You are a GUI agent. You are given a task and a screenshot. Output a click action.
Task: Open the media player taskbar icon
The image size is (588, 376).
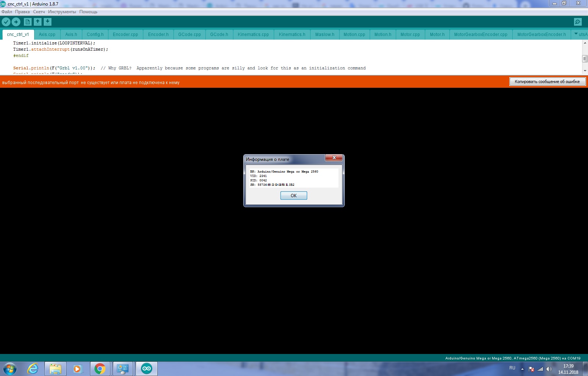pyautogui.click(x=78, y=369)
